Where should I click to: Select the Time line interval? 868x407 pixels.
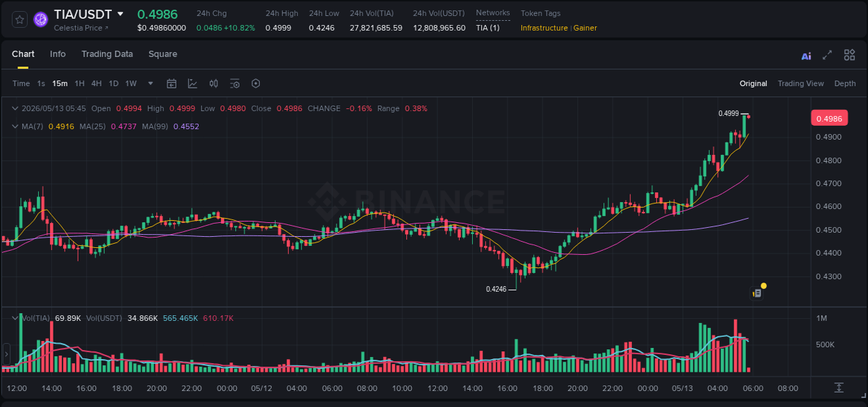click(x=21, y=83)
